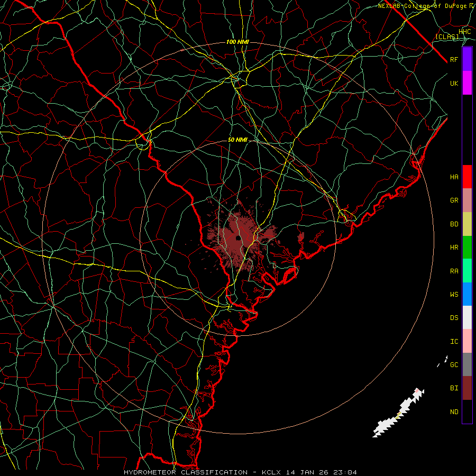Click the BI dark red legend swatch
The height and width of the screenshot is (476, 476).
tap(467, 388)
